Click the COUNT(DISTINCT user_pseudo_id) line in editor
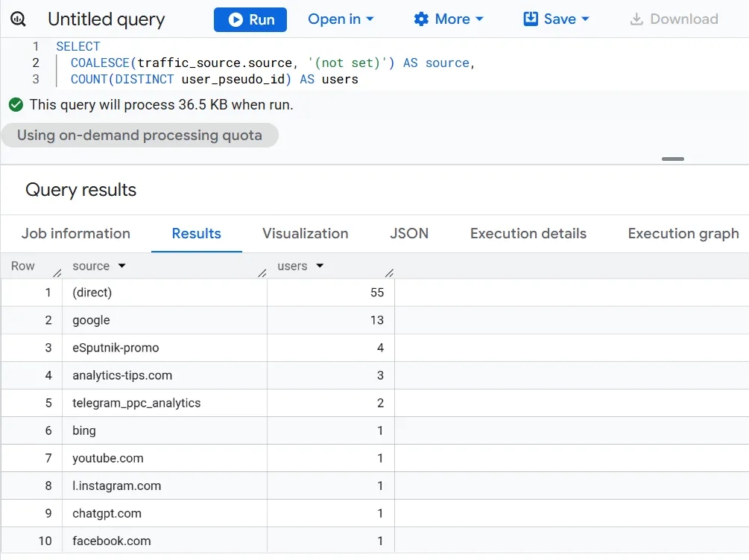The width and height of the screenshot is (749, 560). [215, 79]
